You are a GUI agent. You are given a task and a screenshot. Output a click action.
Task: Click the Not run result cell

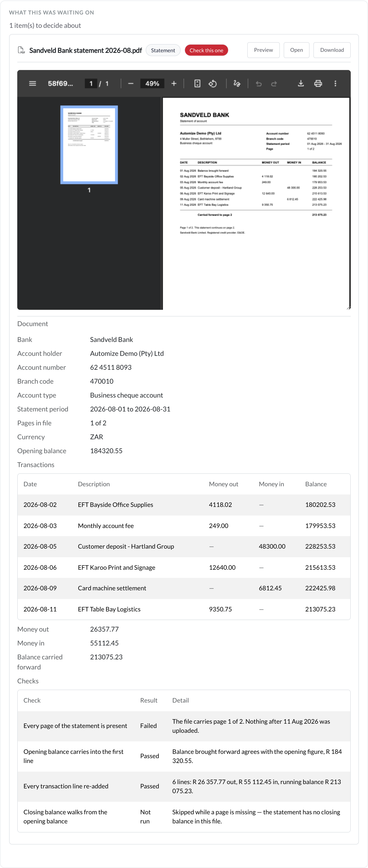(x=145, y=817)
